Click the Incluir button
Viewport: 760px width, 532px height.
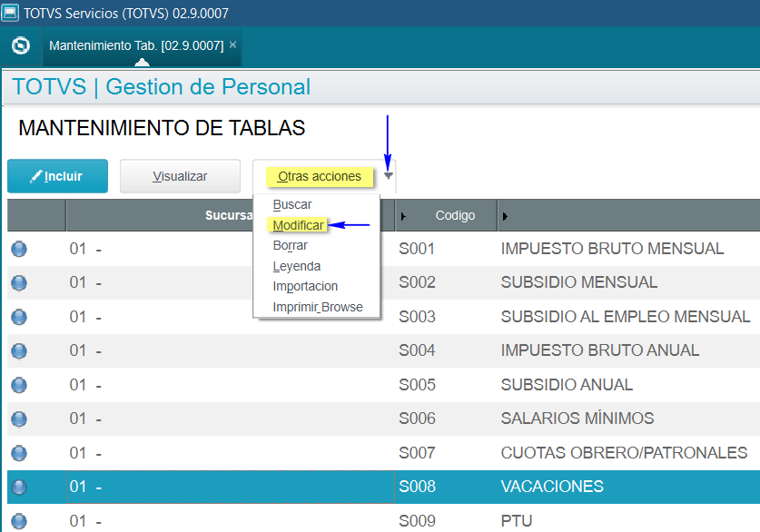pos(58,176)
